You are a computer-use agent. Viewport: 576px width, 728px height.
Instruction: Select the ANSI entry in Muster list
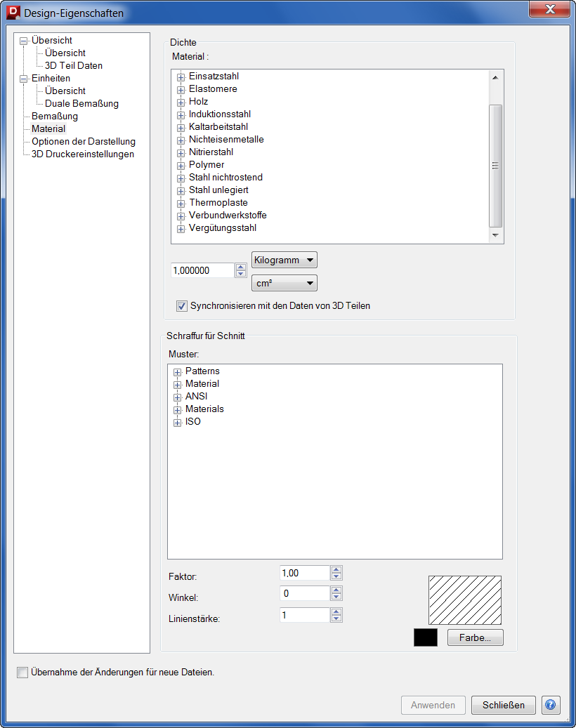[196, 396]
